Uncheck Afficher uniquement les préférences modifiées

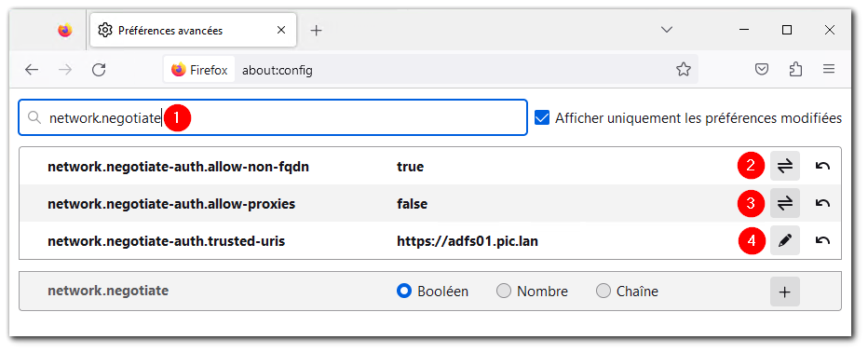(x=542, y=118)
